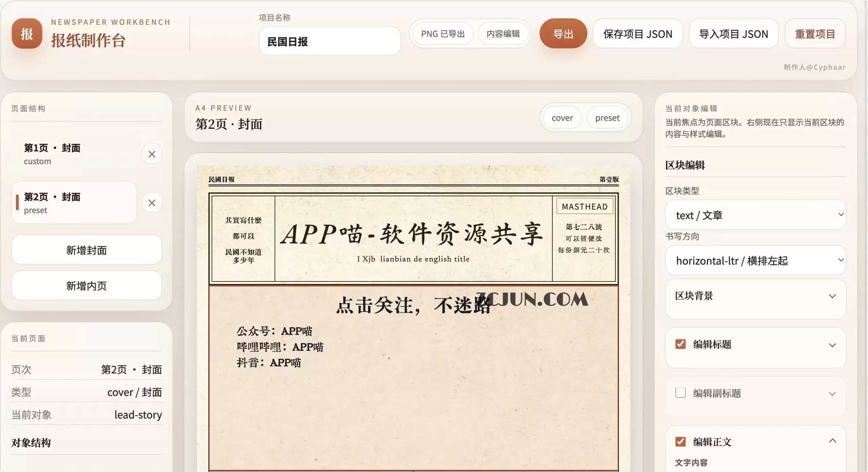Remove 第2页 封面 preset page with X

point(152,203)
